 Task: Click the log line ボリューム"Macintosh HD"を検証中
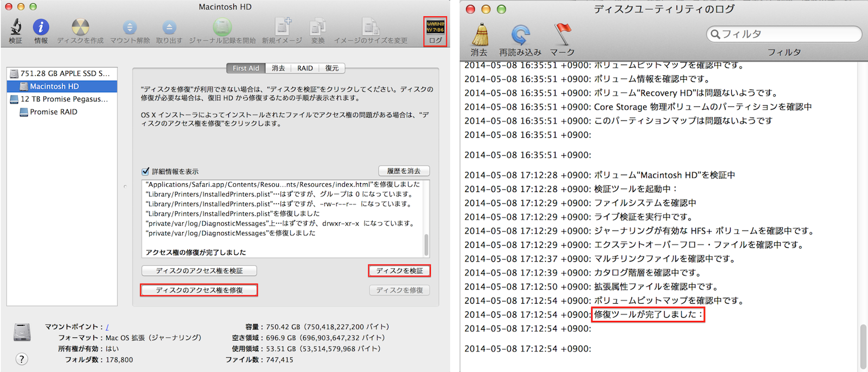pos(665,175)
